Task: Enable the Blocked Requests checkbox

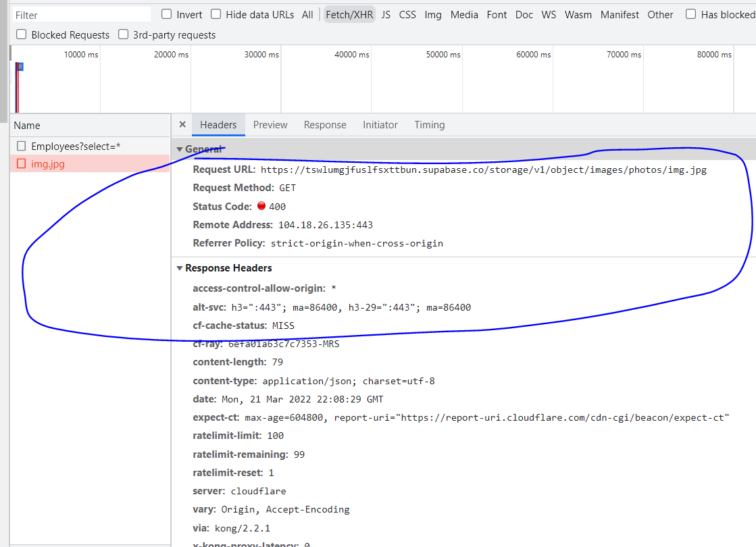Action: pos(20,34)
